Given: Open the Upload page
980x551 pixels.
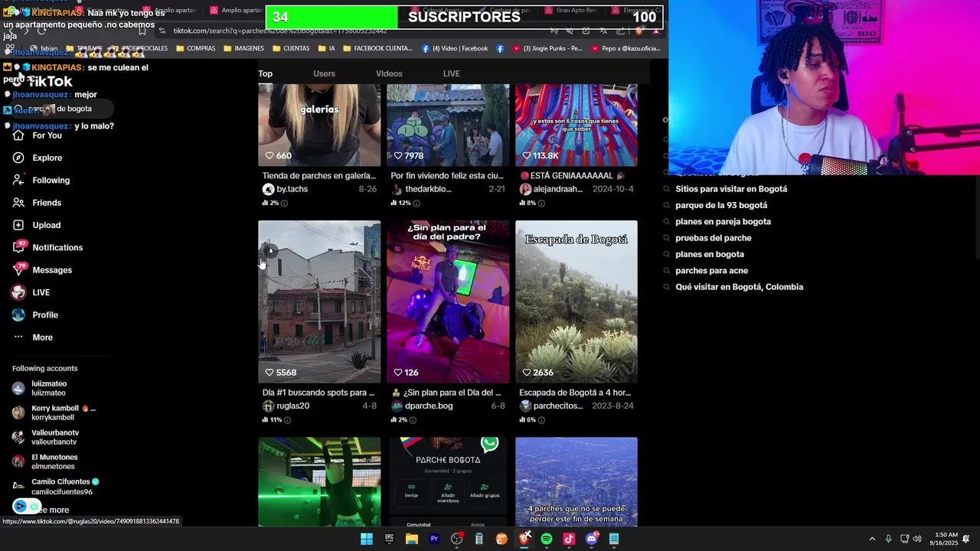Looking at the screenshot, I should click(x=36, y=225).
